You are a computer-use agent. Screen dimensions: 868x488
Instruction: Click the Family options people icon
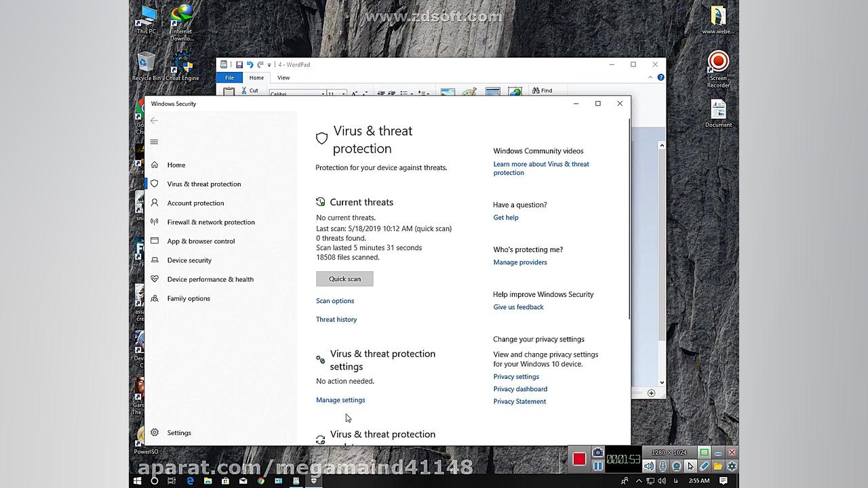(x=155, y=298)
